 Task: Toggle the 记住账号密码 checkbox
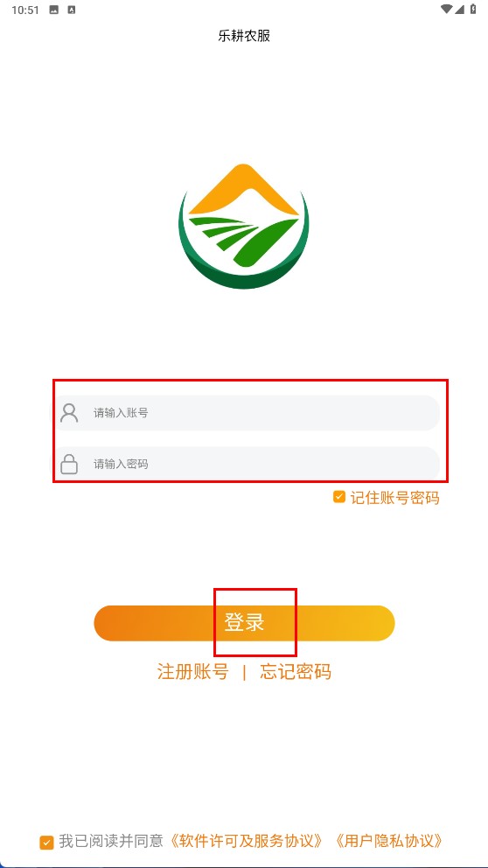click(x=339, y=496)
